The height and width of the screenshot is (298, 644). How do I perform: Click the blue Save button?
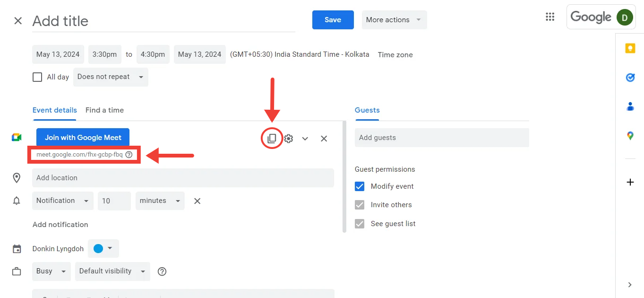click(333, 20)
